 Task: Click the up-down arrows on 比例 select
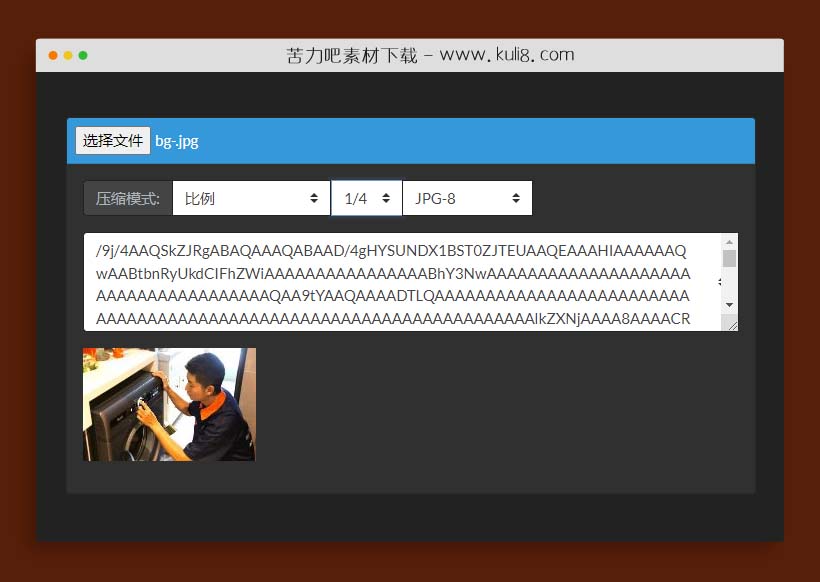315,198
